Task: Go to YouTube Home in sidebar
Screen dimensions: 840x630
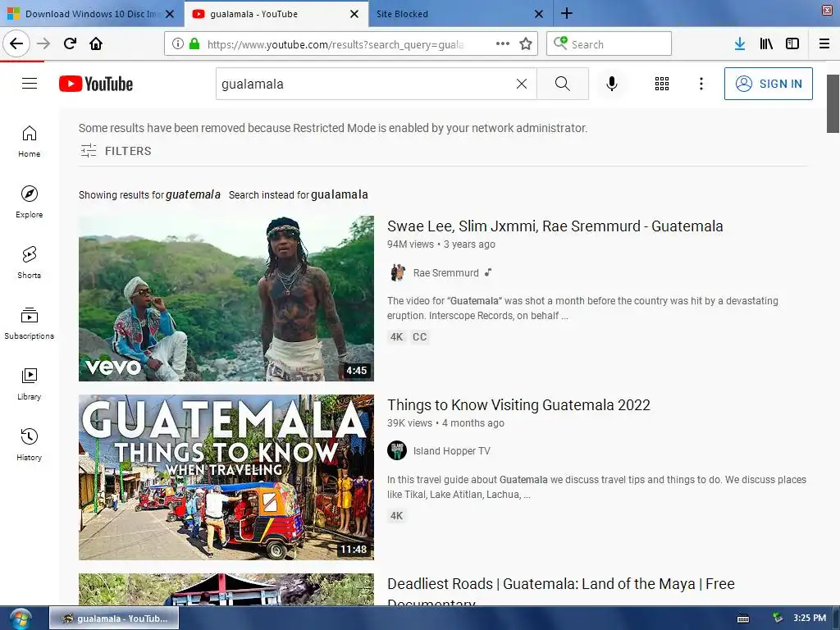Action: pyautogui.click(x=30, y=141)
